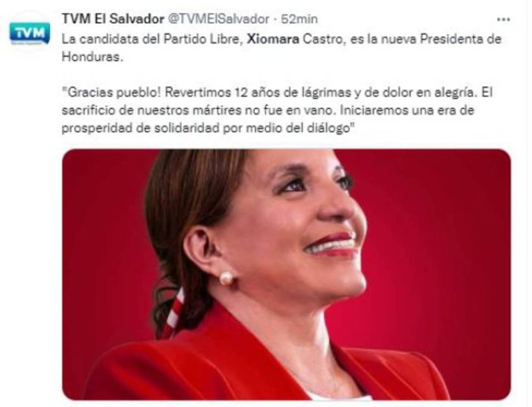
Task: Open the @TVMElSalvador handle link
Action: pos(219,19)
